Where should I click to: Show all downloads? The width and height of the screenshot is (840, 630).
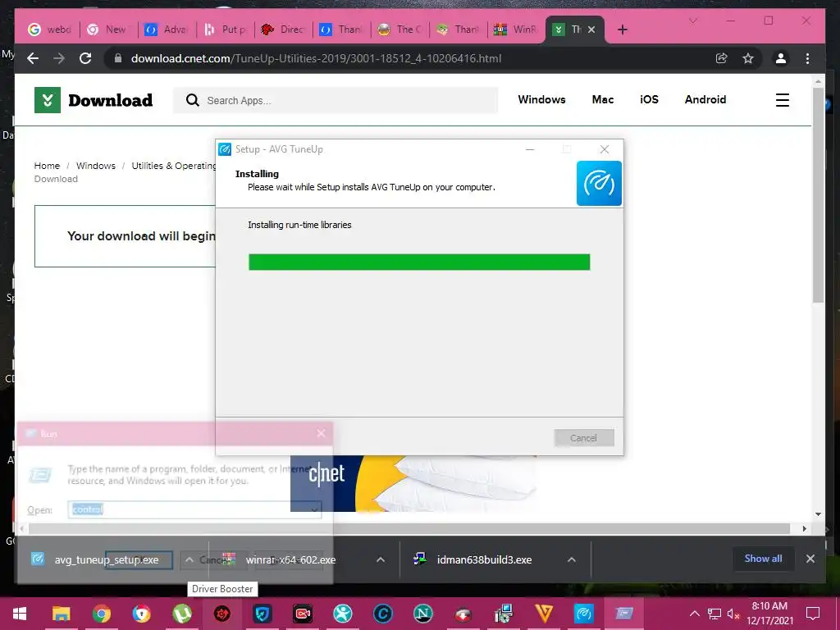pos(763,559)
